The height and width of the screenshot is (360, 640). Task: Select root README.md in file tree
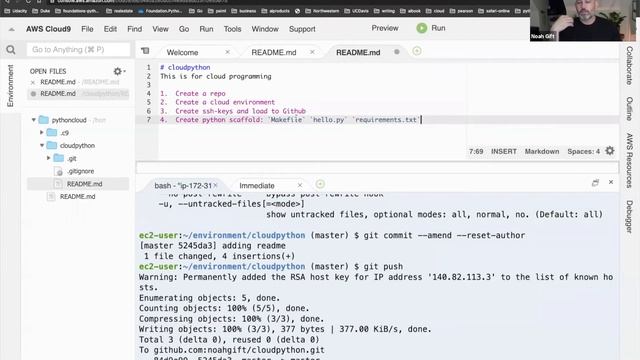click(77, 196)
